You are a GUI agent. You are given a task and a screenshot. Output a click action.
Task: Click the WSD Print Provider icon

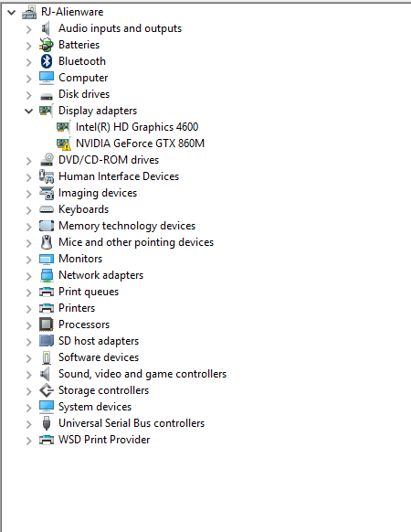click(47, 440)
